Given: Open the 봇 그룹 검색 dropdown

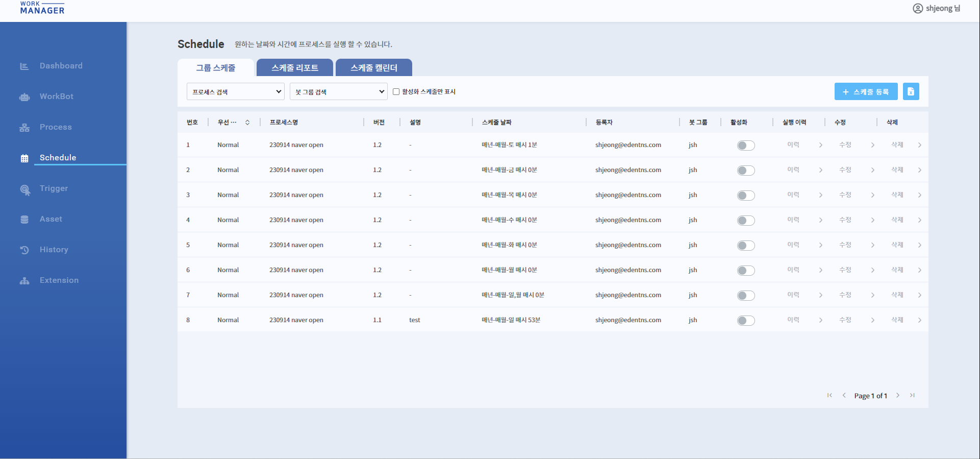Looking at the screenshot, I should tap(339, 92).
